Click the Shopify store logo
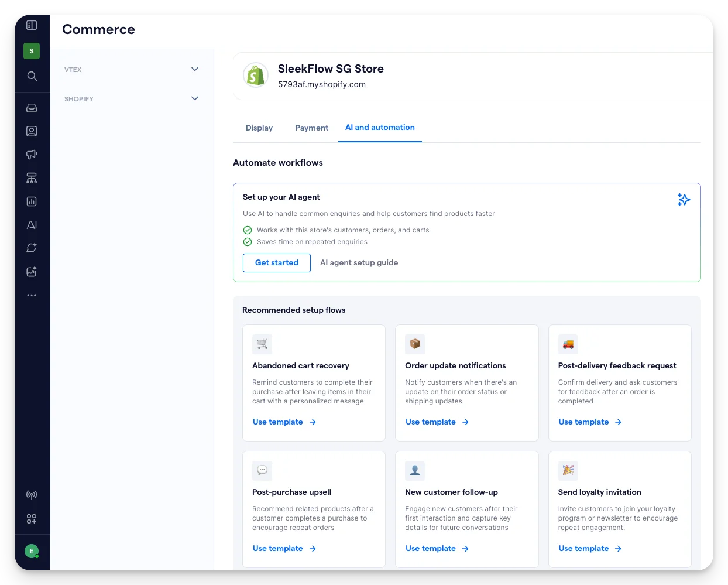Image resolution: width=728 pixels, height=585 pixels. point(256,76)
